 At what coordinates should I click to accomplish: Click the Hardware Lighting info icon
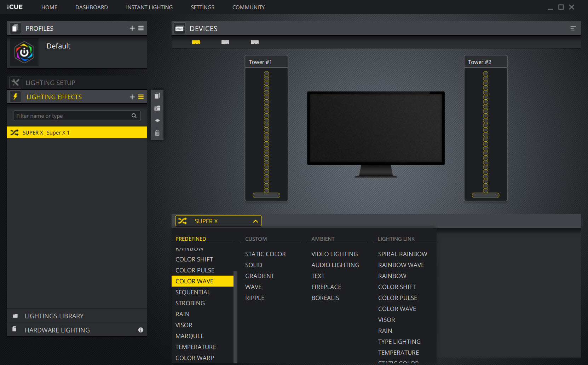point(141,330)
